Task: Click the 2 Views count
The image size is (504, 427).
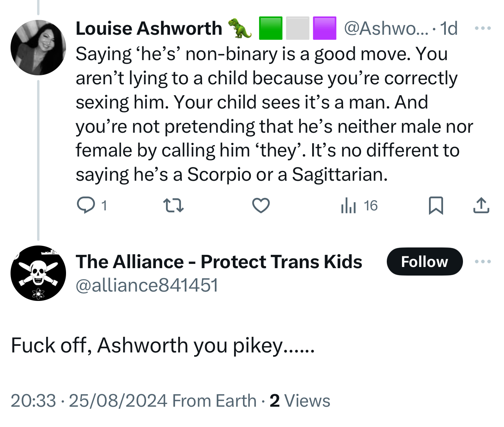Action: 300,401
